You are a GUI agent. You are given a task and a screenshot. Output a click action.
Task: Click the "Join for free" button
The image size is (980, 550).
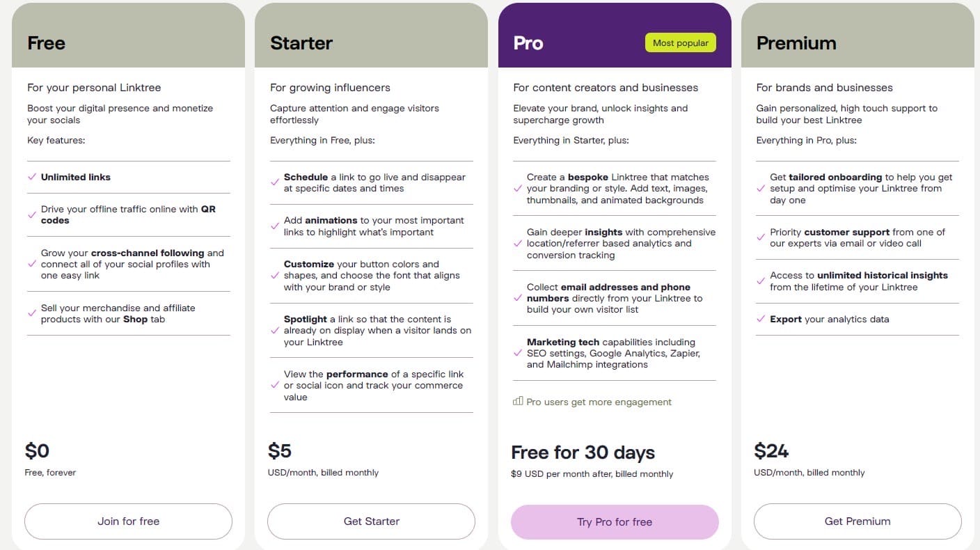coord(128,521)
